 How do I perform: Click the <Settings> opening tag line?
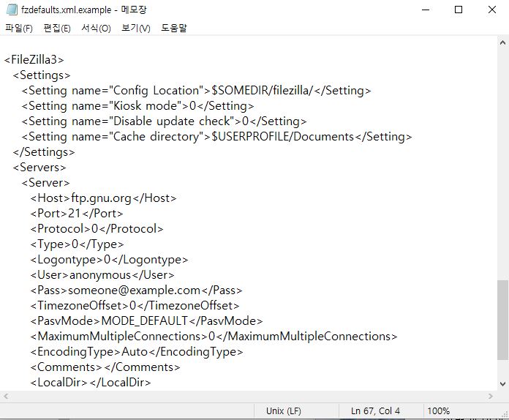42,75
